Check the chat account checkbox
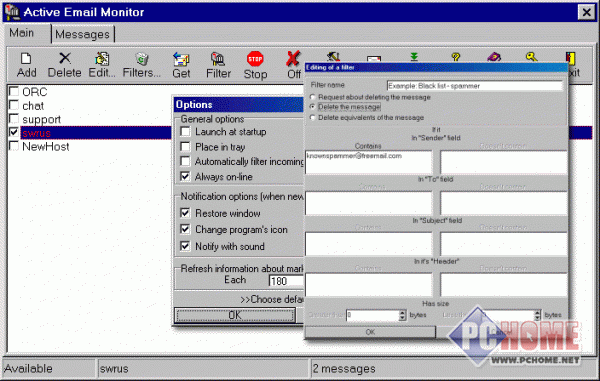This screenshot has width=600, height=381. (x=14, y=105)
